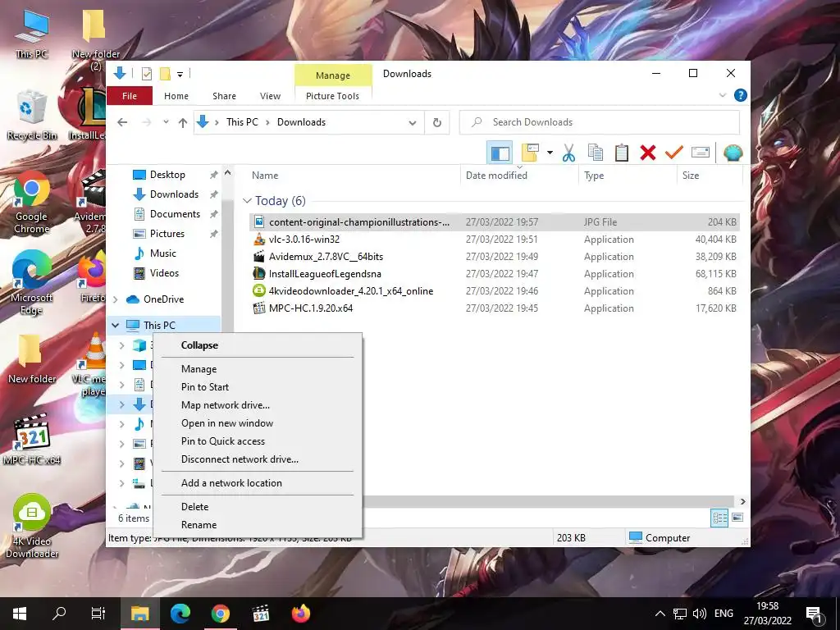Open Videos in Quick access

[164, 273]
